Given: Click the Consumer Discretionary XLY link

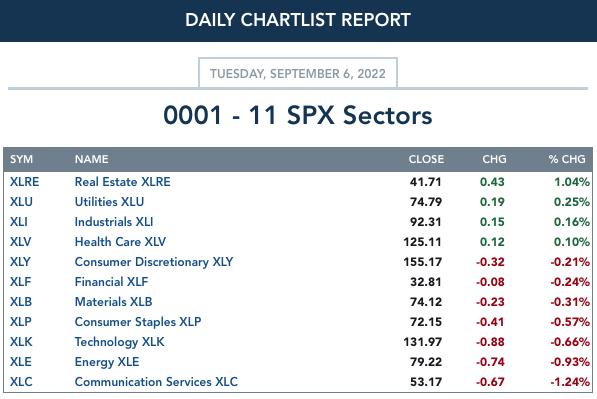Looking at the screenshot, I should point(154,262).
